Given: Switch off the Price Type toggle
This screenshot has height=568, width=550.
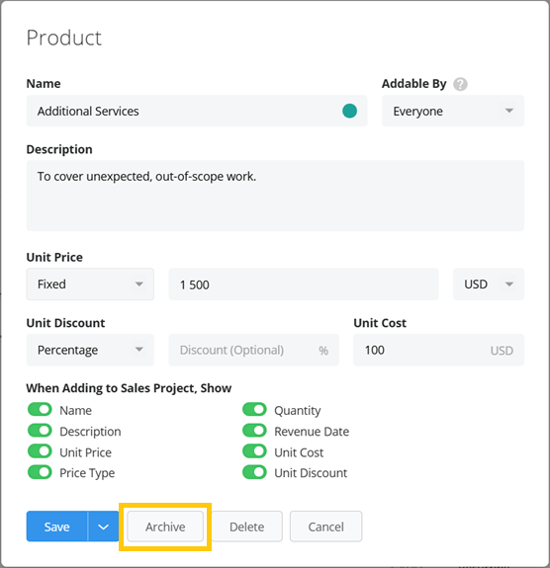Looking at the screenshot, I should [40, 472].
